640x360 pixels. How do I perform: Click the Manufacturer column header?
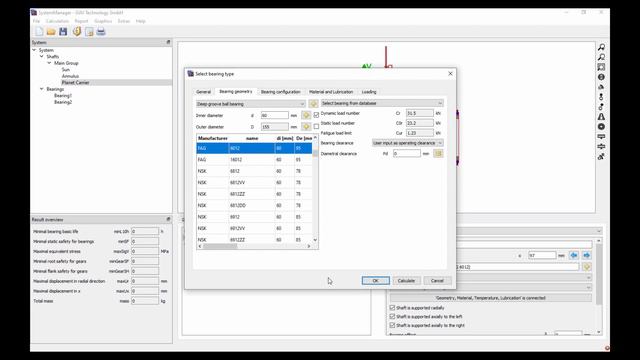pos(213,138)
